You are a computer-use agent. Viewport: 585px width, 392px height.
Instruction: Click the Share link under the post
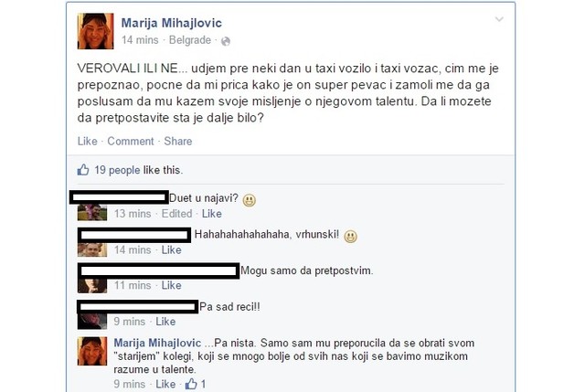(178, 141)
